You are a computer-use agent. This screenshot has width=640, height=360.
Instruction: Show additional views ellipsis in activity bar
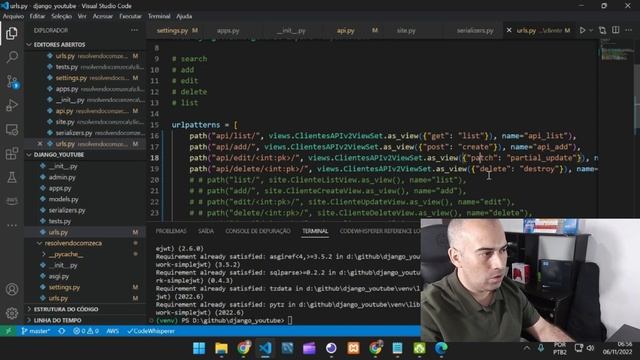[12, 225]
